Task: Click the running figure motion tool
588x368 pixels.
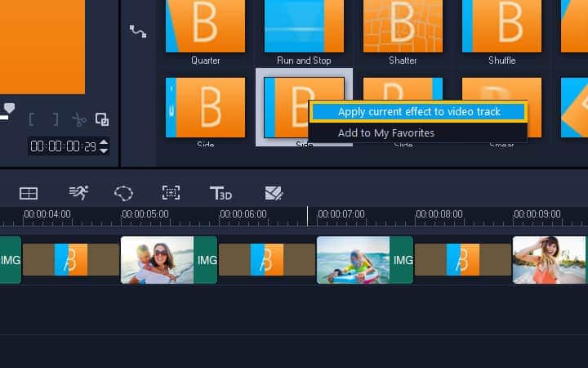Action: pos(78,193)
